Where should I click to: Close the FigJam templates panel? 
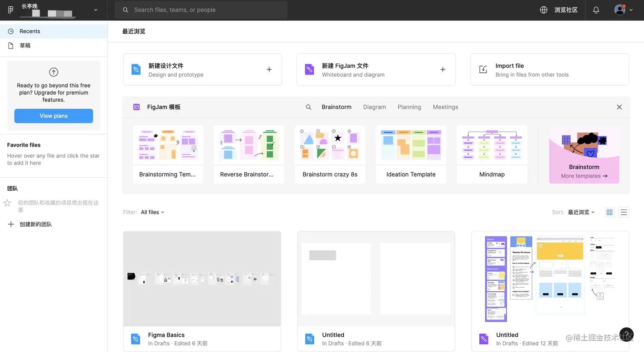pos(619,107)
